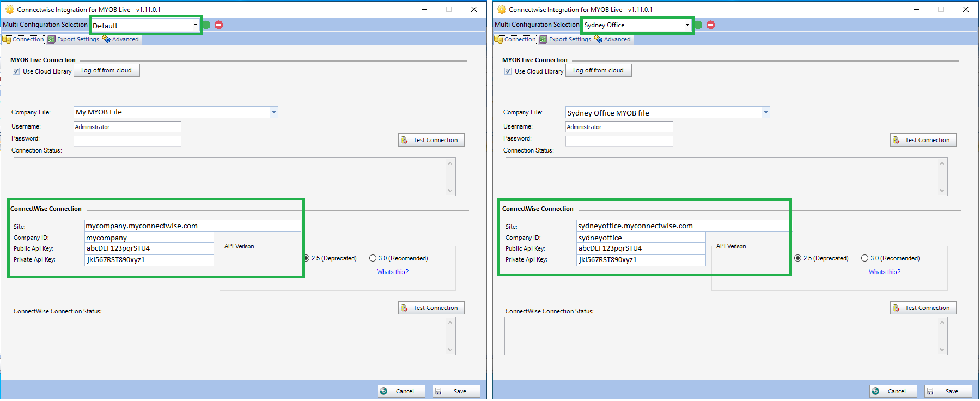
Task: Click the app gear icon in right window title bar
Action: pos(502,9)
